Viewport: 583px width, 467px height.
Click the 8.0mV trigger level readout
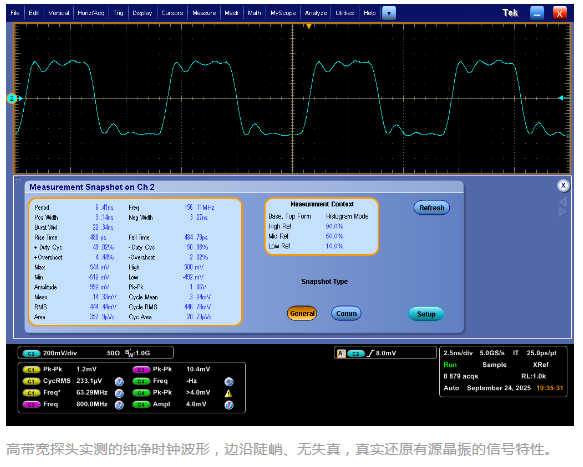point(386,353)
